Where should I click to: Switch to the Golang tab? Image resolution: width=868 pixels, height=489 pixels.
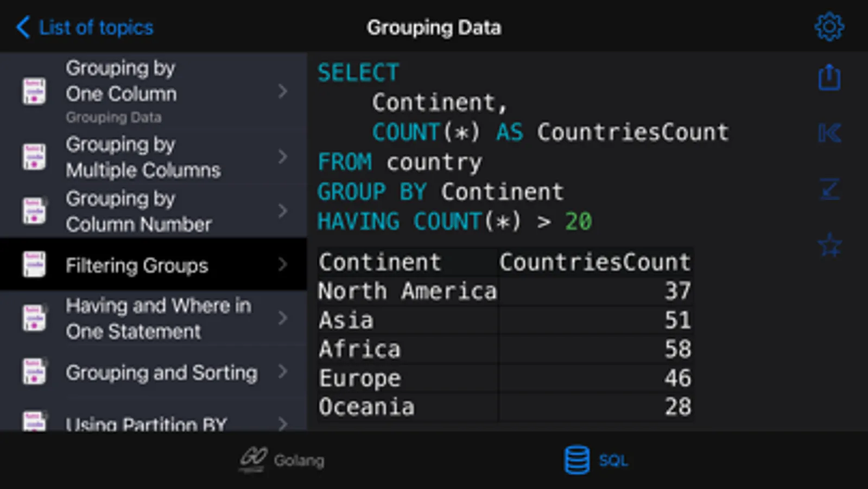pyautogui.click(x=299, y=461)
